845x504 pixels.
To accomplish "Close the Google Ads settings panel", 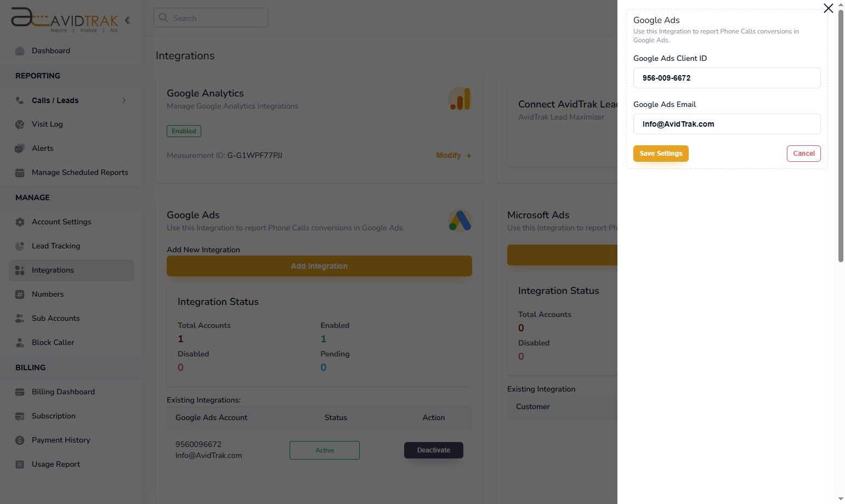I will (x=828, y=8).
